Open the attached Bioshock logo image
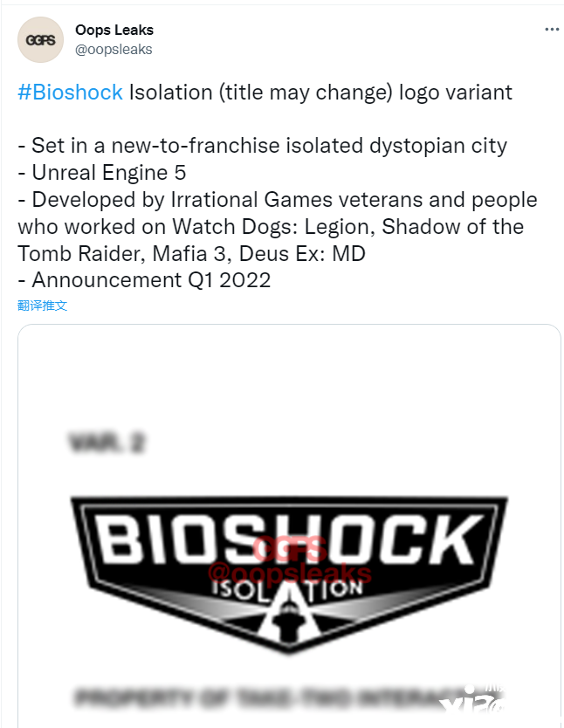 tap(289, 526)
